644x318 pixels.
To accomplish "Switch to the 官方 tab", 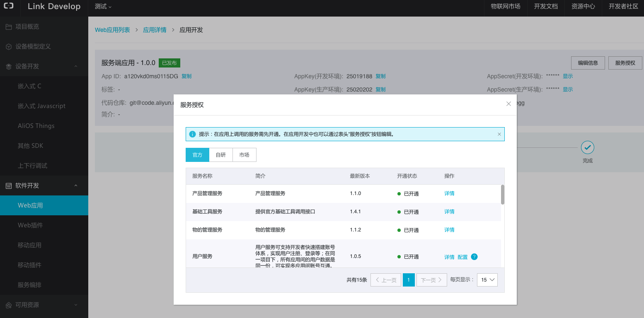I will [x=197, y=155].
